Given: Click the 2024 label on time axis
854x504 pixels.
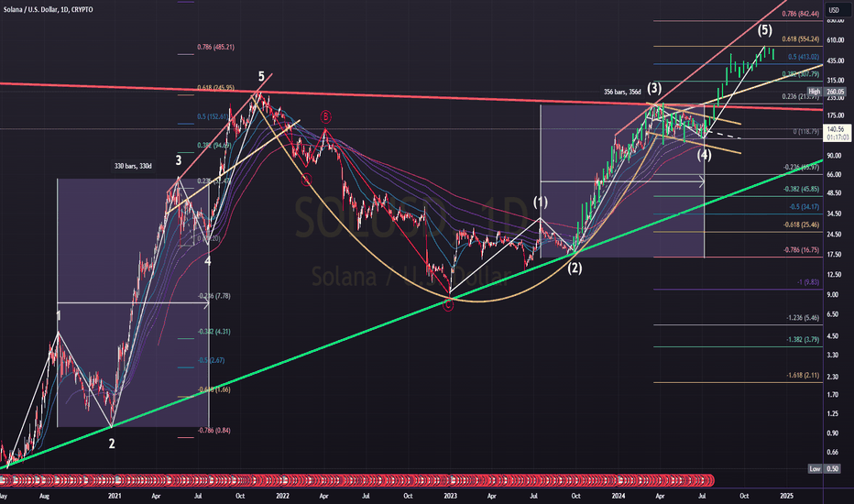Looking at the screenshot, I should (619, 497).
